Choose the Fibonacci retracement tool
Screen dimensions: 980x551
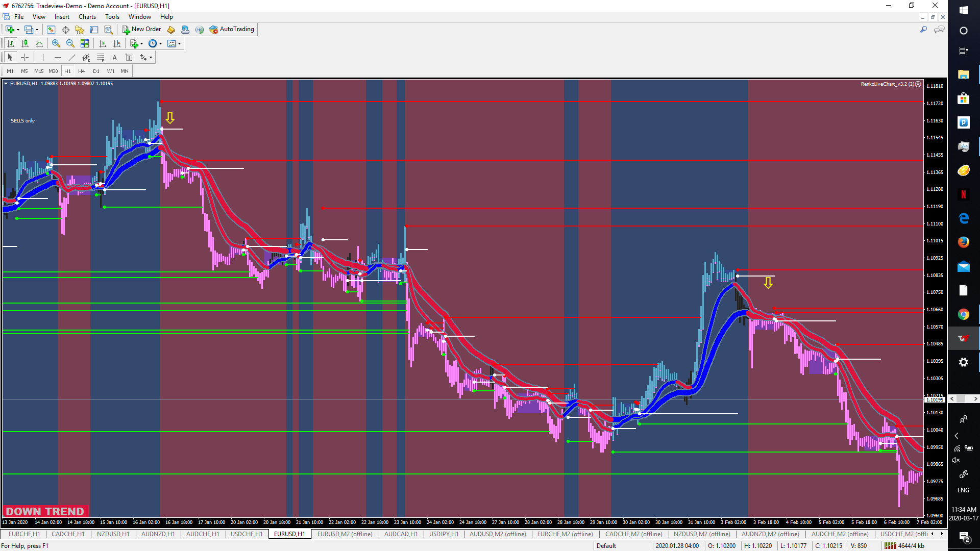click(x=101, y=57)
